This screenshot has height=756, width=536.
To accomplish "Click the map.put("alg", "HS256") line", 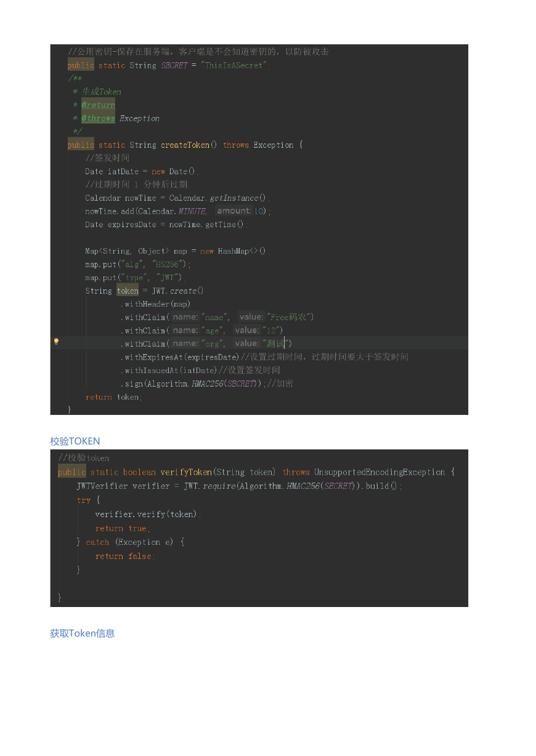I will coord(138,264).
